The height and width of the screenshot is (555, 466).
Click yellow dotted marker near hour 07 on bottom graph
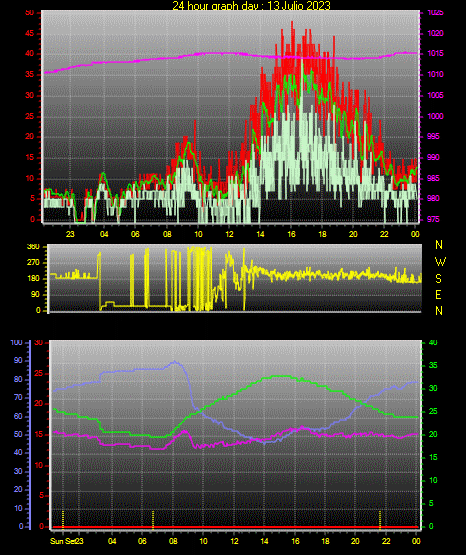coord(153,520)
